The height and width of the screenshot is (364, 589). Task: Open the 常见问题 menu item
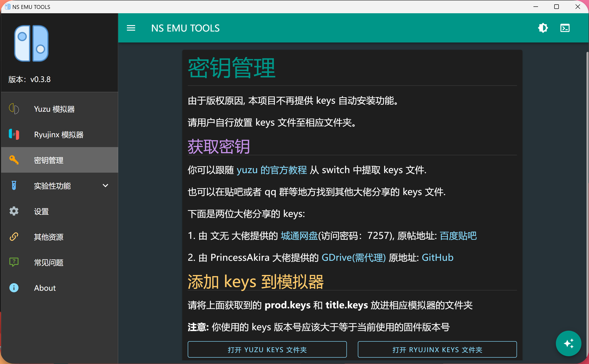coord(49,262)
